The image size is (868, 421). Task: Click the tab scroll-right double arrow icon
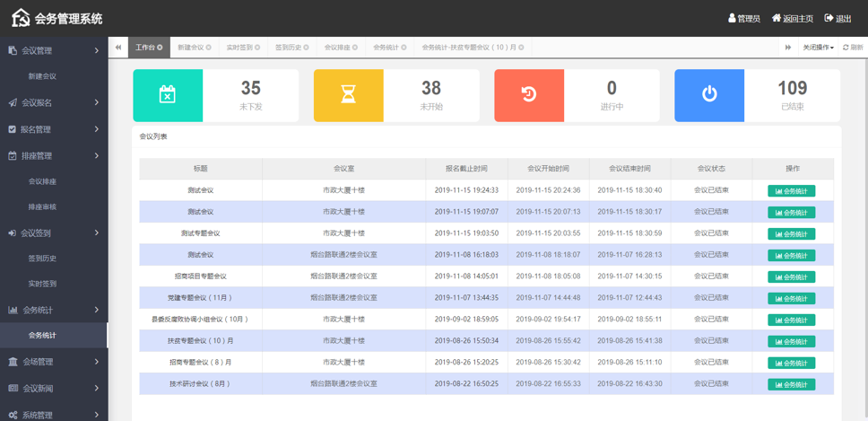788,48
